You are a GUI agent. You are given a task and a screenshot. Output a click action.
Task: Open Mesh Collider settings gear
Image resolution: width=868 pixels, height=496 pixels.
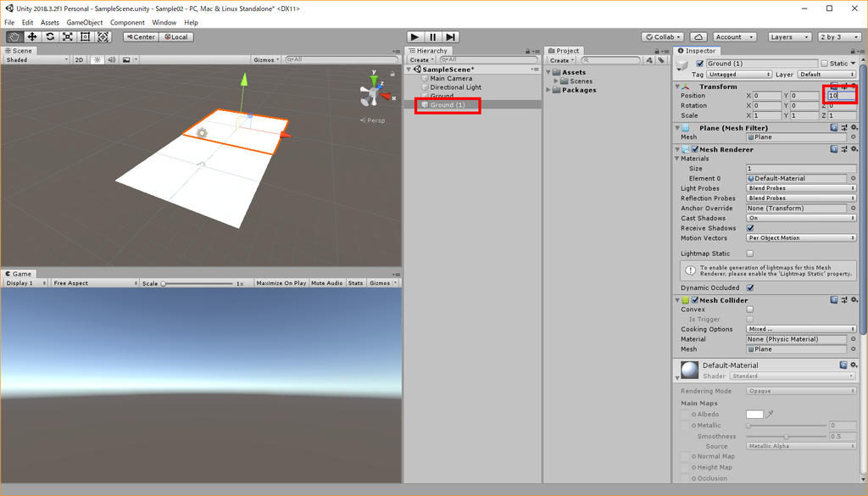click(x=854, y=300)
